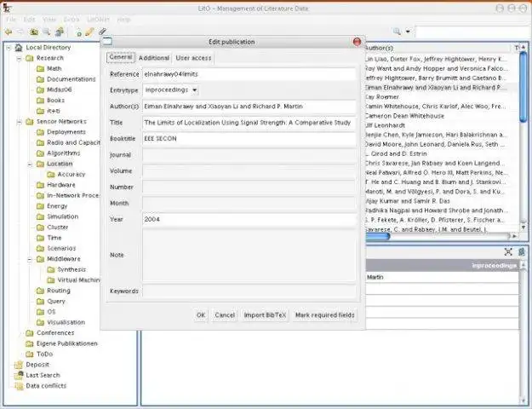Open the View menu
Screen dimensions: 532x409
[x=49, y=20]
